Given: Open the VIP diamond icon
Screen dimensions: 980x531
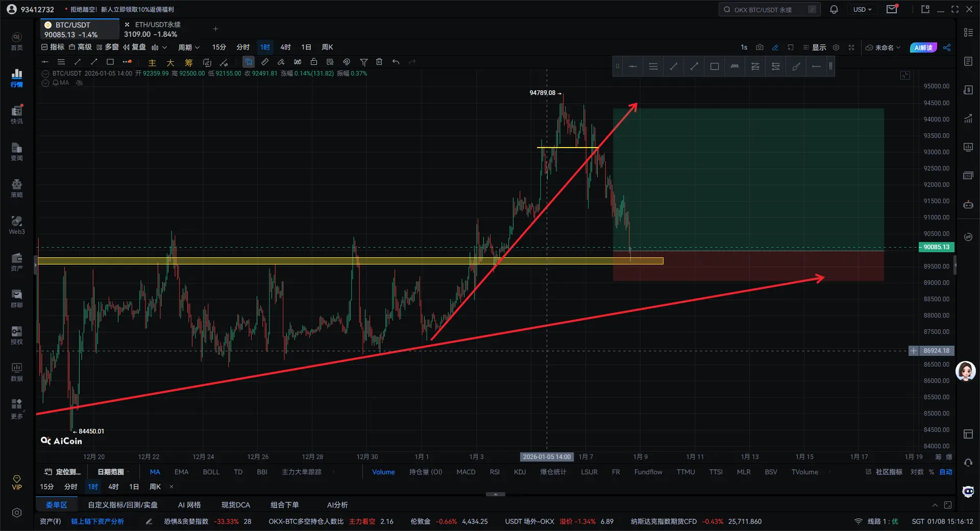Looking at the screenshot, I should point(17,482).
